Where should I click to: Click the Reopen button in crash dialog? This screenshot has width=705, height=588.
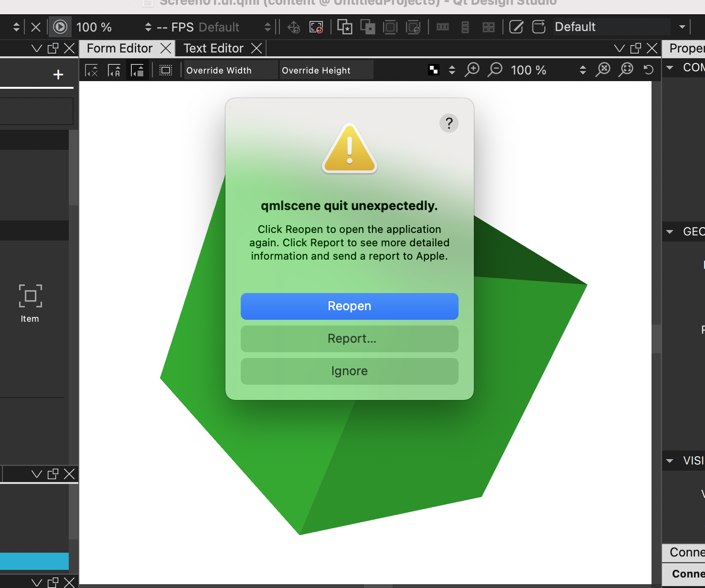click(350, 306)
